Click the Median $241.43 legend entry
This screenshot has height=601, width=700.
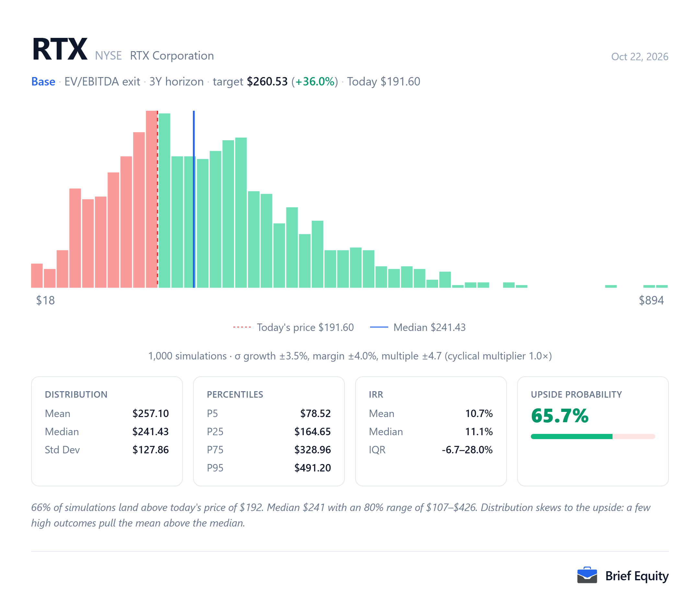(417, 327)
